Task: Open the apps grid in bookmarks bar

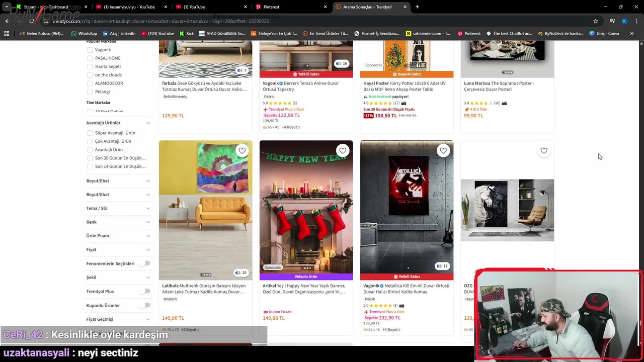Action: (x=7, y=34)
